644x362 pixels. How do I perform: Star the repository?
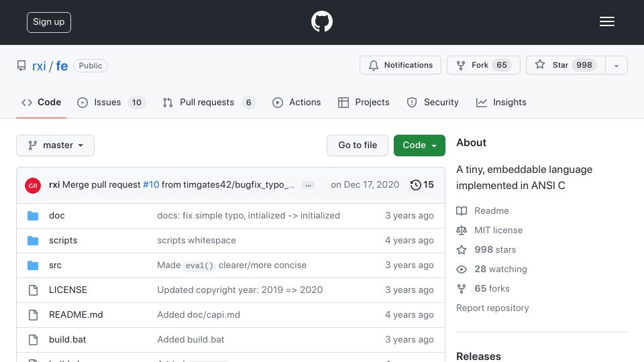pyautogui.click(x=566, y=65)
